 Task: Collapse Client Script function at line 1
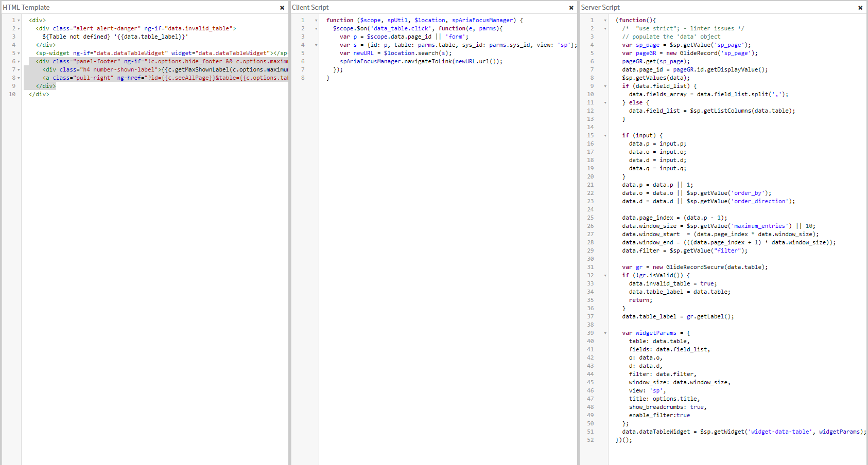pos(316,21)
